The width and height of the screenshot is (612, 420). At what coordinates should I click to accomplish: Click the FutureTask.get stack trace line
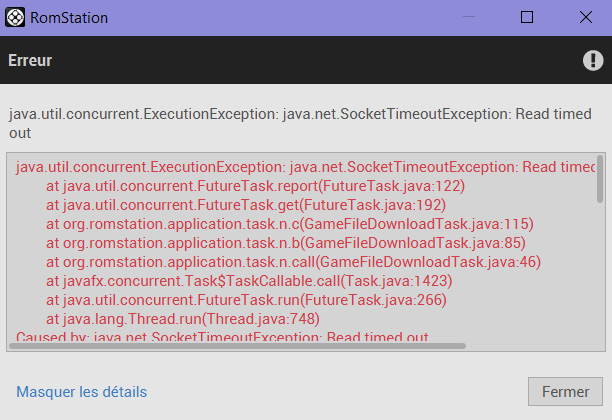246,205
